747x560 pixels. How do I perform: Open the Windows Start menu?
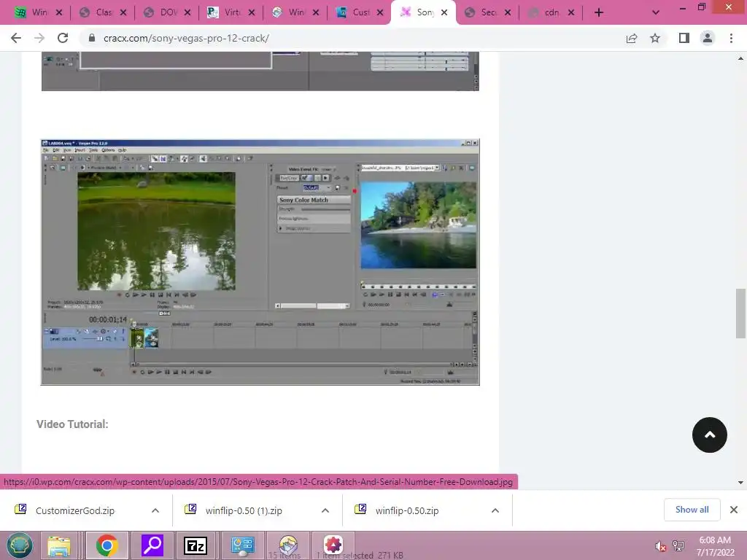[19, 545]
